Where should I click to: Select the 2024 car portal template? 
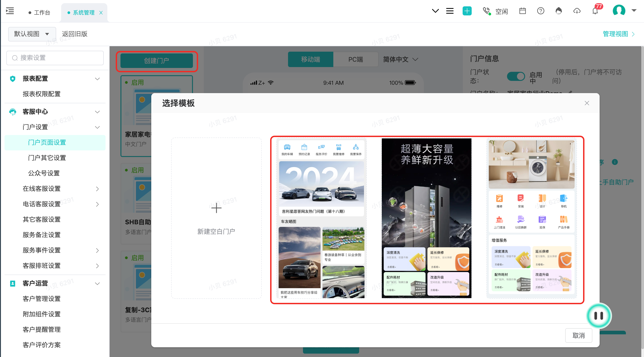(x=322, y=218)
